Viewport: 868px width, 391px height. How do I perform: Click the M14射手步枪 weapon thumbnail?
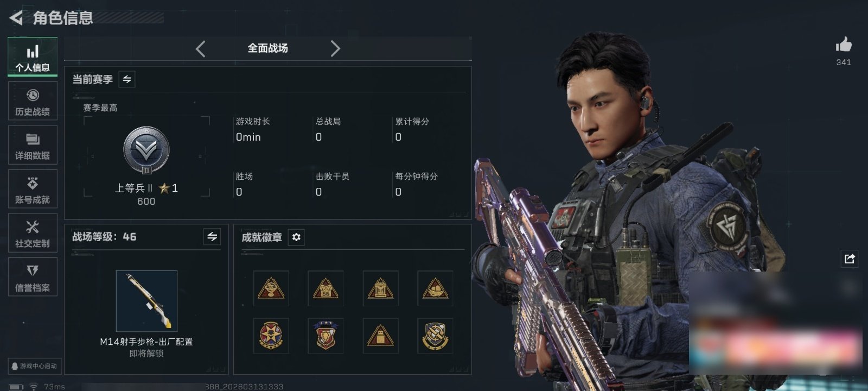[x=146, y=301]
